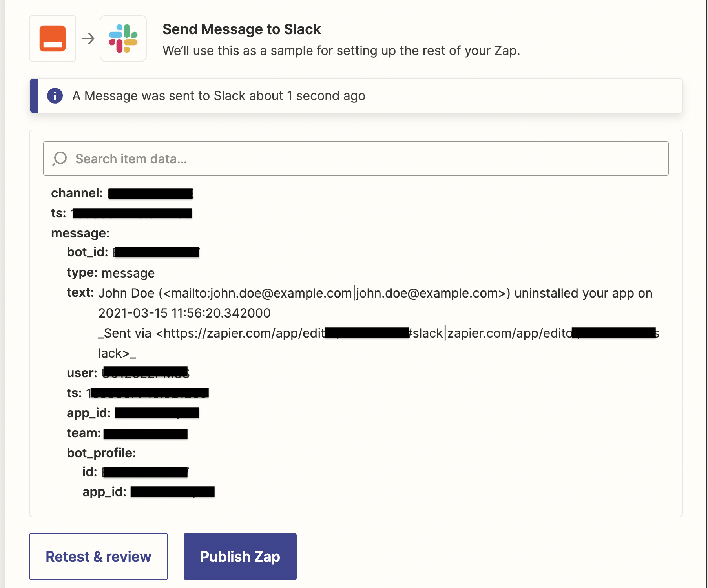Click the text field with John Doe
Screen dimensions: 708x588
pos(363,323)
